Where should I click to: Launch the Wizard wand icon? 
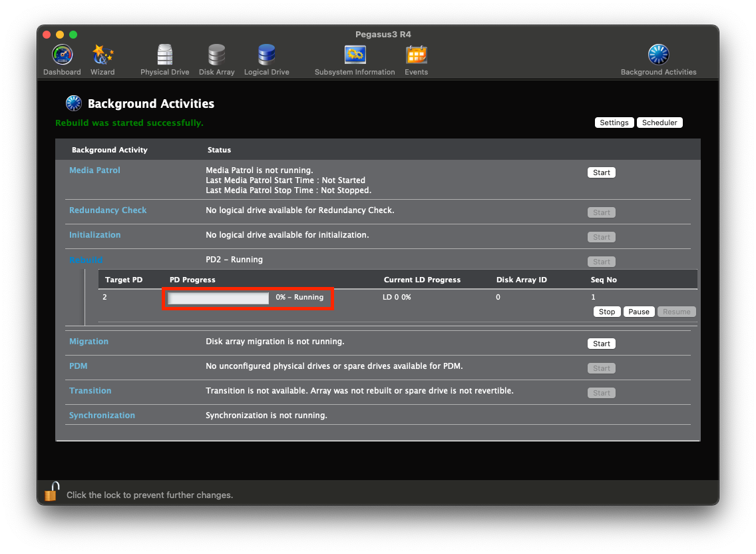point(102,55)
